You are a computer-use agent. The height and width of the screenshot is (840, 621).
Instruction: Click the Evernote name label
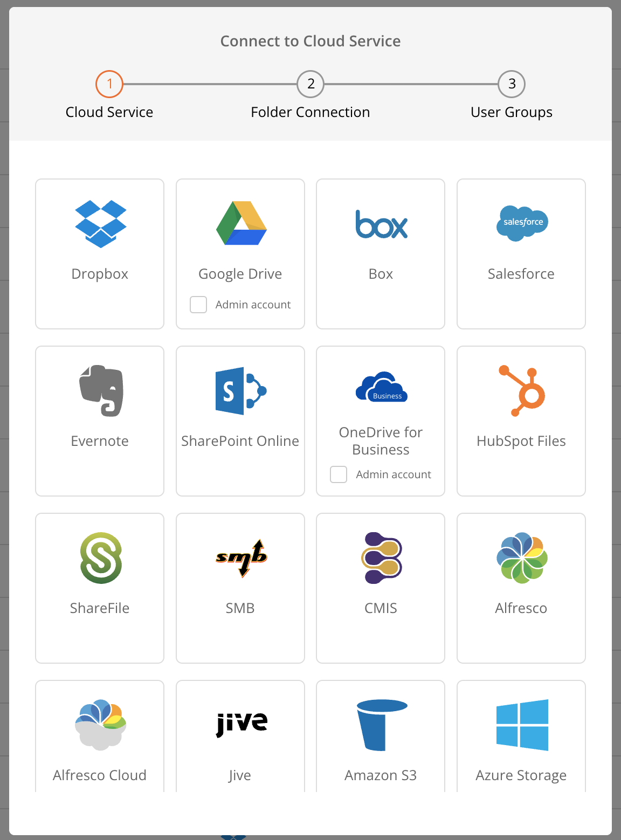pyautogui.click(x=100, y=441)
